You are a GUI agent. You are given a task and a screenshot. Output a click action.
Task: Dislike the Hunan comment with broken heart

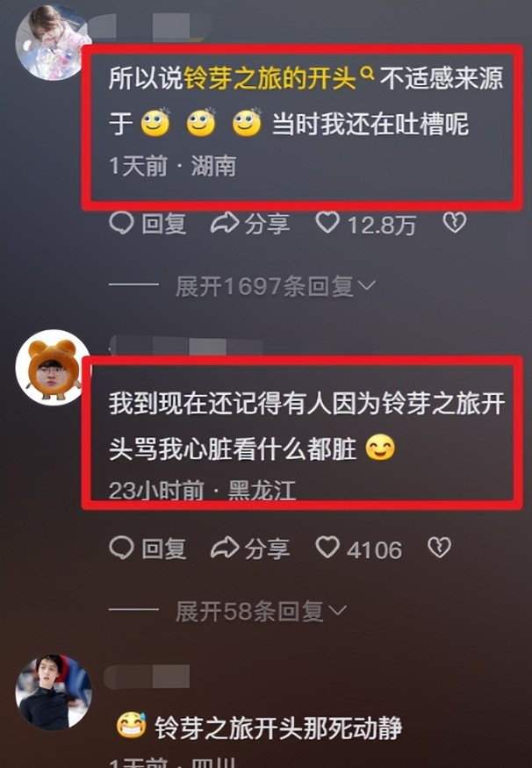click(454, 223)
